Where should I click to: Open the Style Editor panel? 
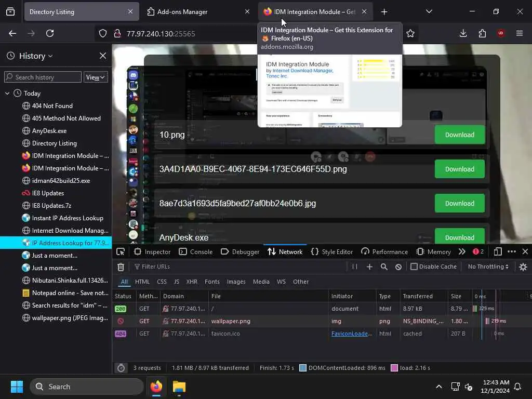332,252
